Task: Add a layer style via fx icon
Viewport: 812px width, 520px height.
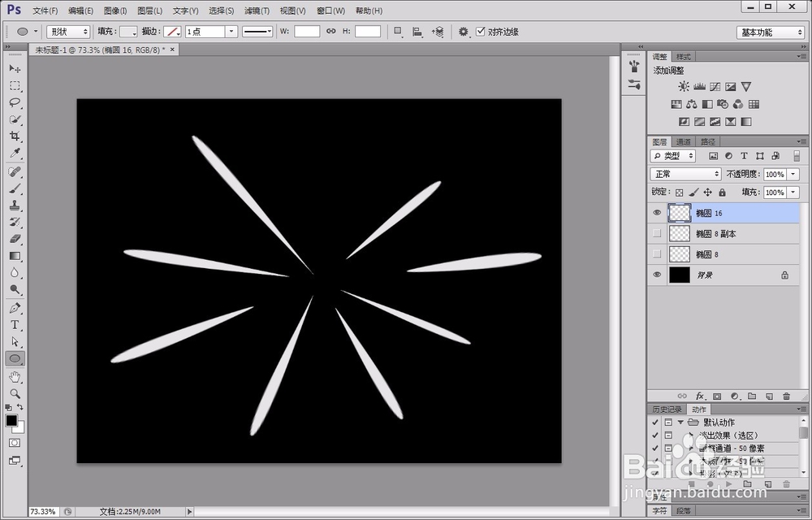Action: (700, 396)
